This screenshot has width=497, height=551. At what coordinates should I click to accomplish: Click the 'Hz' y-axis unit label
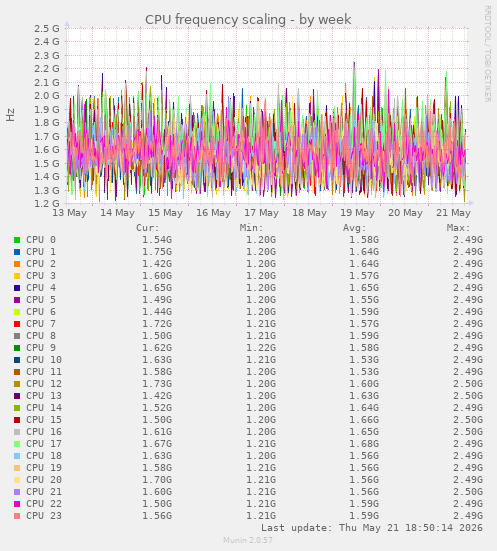pos(10,115)
